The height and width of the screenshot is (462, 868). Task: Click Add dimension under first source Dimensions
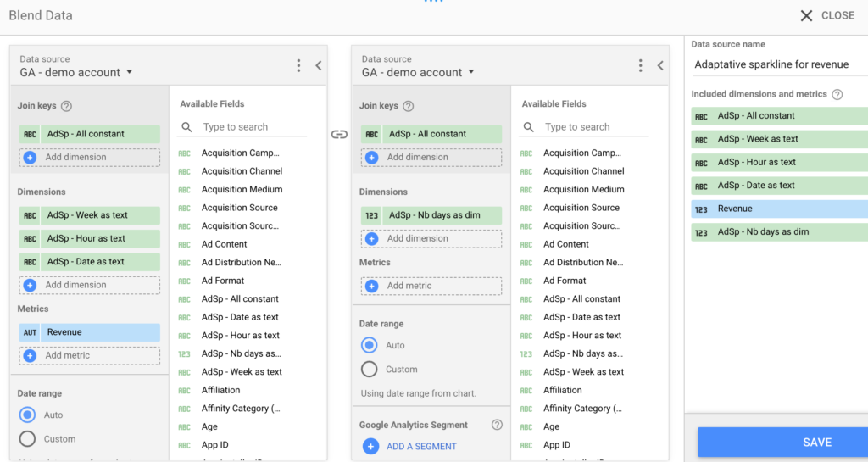(x=89, y=285)
